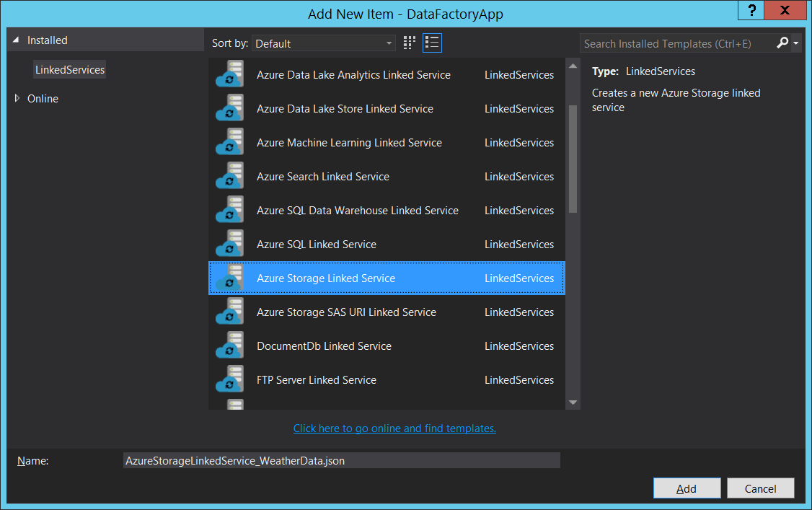Switch to small icons grid view
Image resolution: width=812 pixels, height=510 pixels.
(x=410, y=43)
